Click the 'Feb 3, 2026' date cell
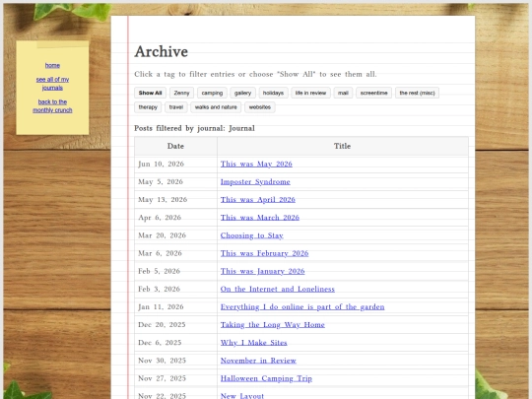This screenshot has height=399, width=532. coord(175,289)
